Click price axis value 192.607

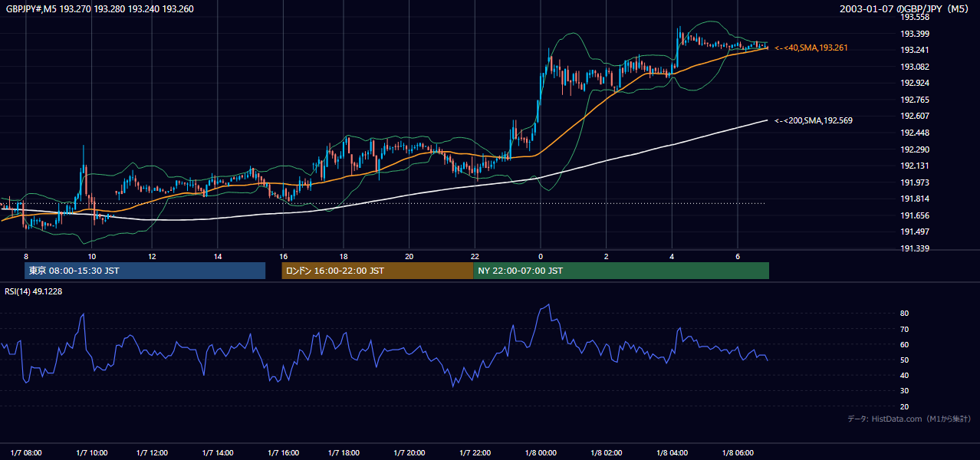click(x=914, y=116)
